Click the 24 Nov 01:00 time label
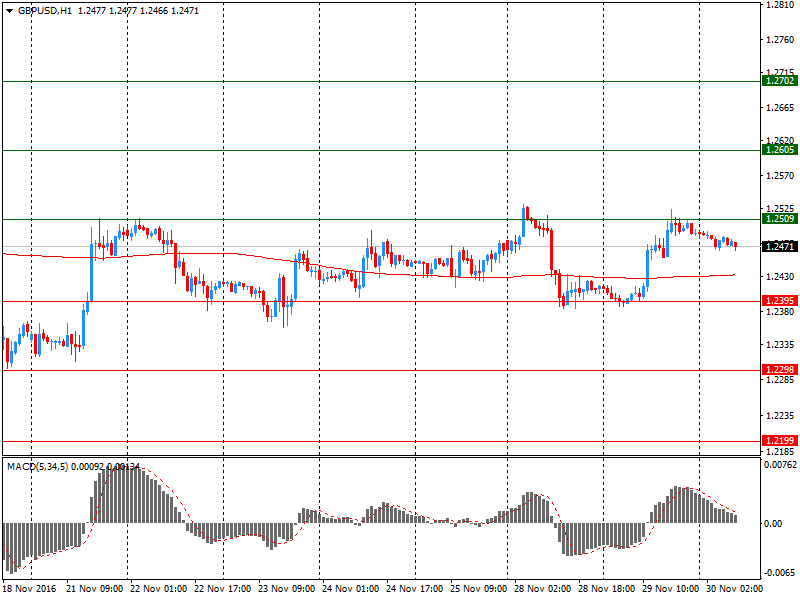 351,588
